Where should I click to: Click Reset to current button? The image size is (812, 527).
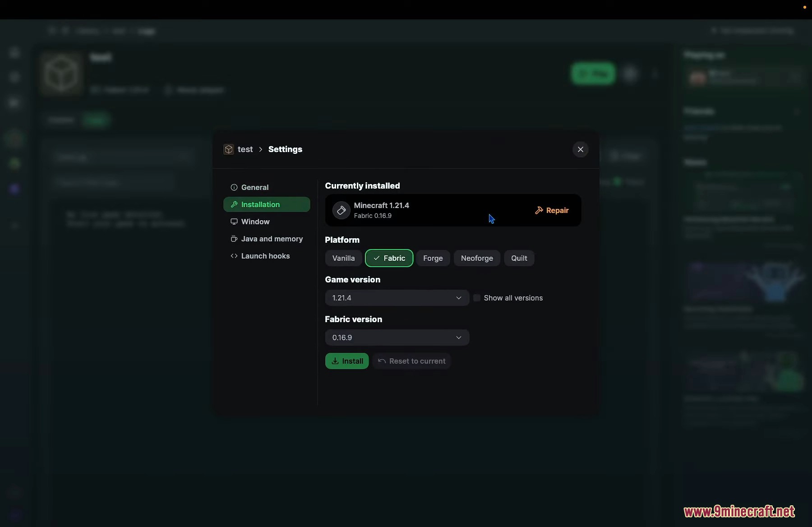(x=411, y=361)
